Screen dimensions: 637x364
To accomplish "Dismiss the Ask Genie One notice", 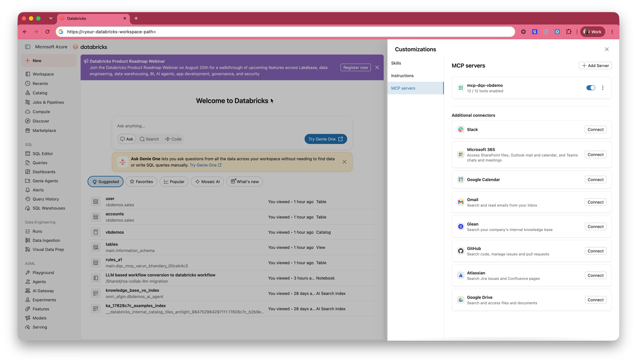I will [x=344, y=162].
